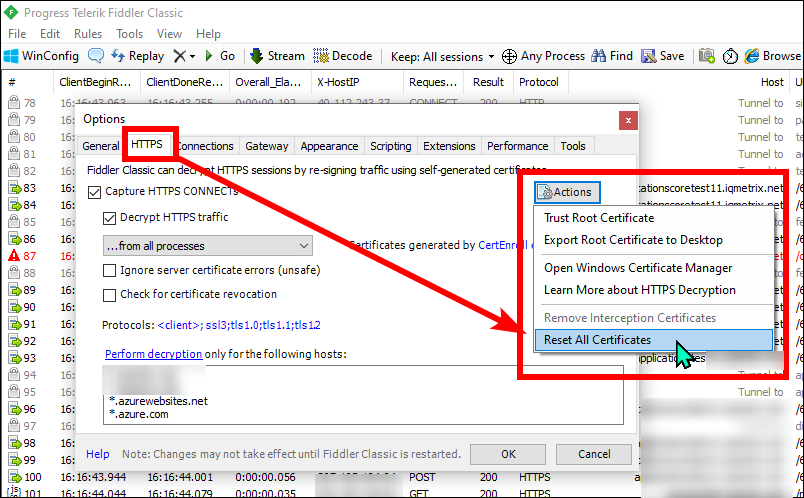Open the View menu
804x498 pixels.
[x=169, y=34]
